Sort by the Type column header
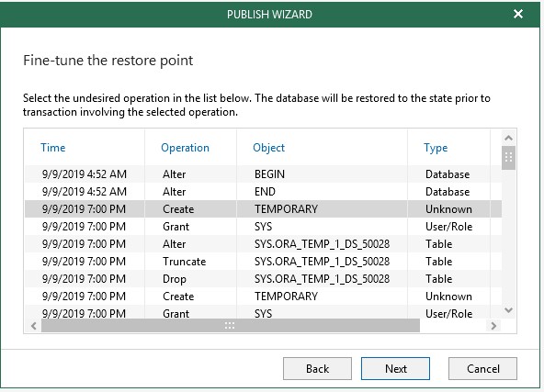Viewport: 544px width, 392px height. click(436, 148)
